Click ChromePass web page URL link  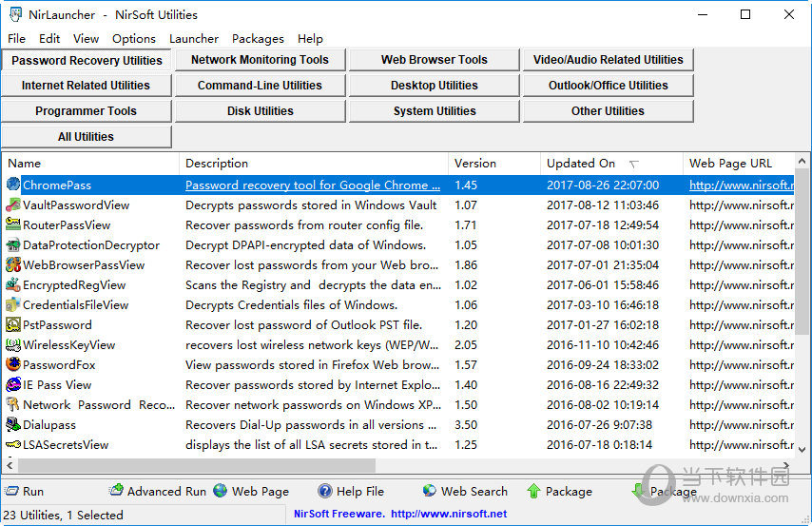742,185
